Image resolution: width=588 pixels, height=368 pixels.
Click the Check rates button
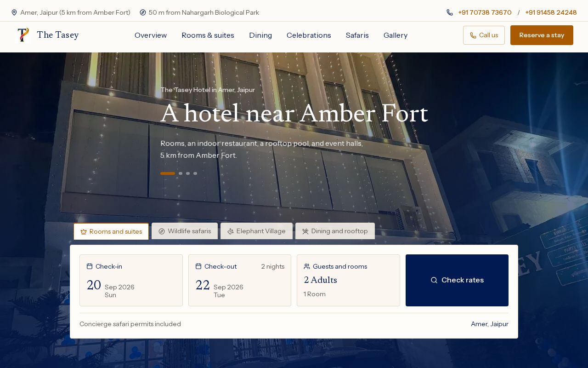point(457,280)
